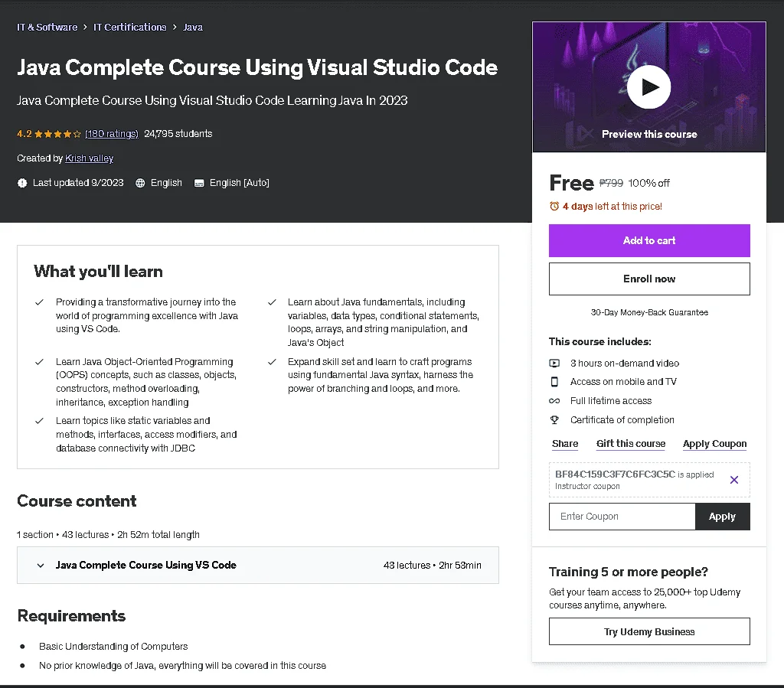
Task: Click the last updated badge icon
Action: (22, 183)
